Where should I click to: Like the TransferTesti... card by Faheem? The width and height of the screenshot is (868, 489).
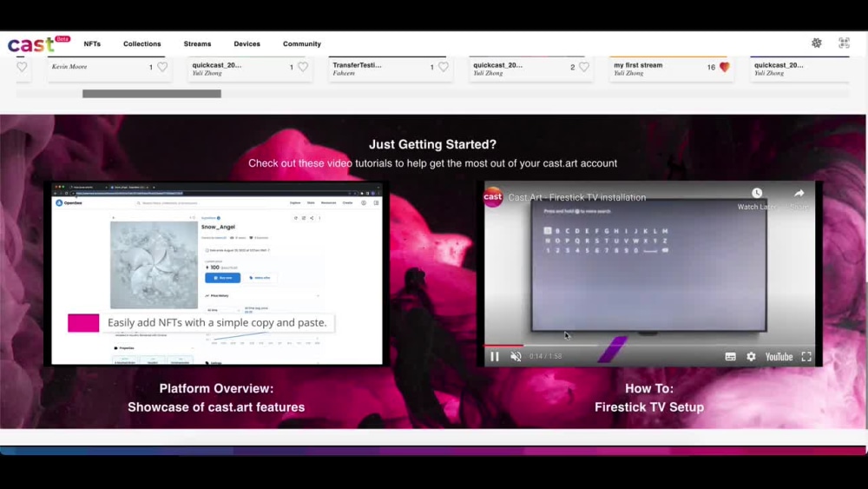coord(444,67)
